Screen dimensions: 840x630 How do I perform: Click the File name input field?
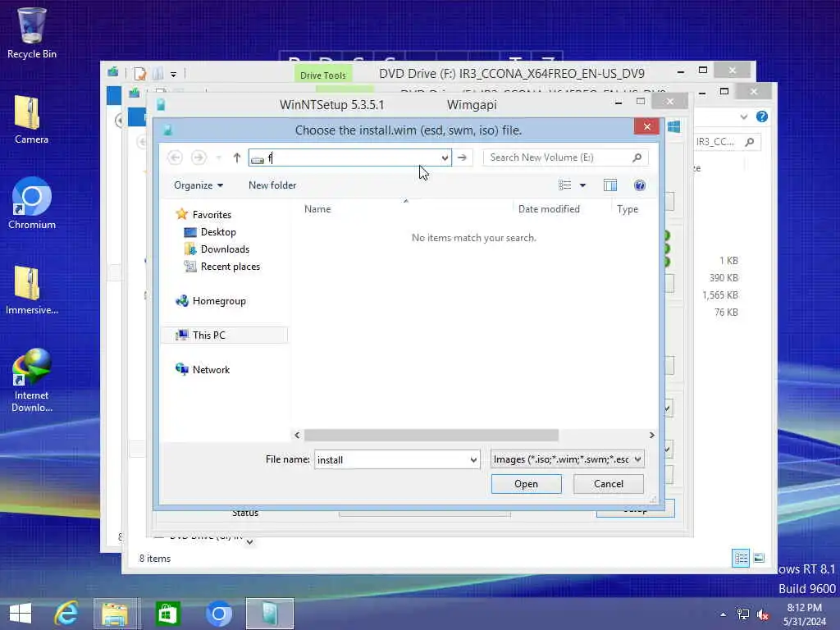(x=391, y=459)
